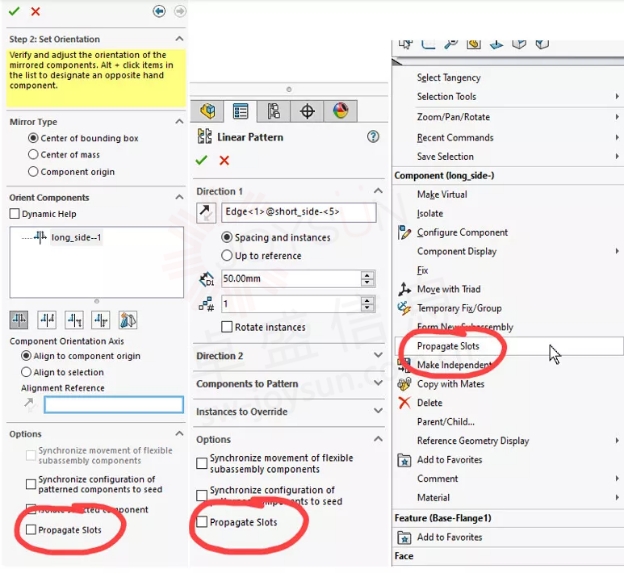Viewport: 624px width, 574px height.
Task: Click the Alignment Reference reverse arrow icon
Action: tap(29, 404)
